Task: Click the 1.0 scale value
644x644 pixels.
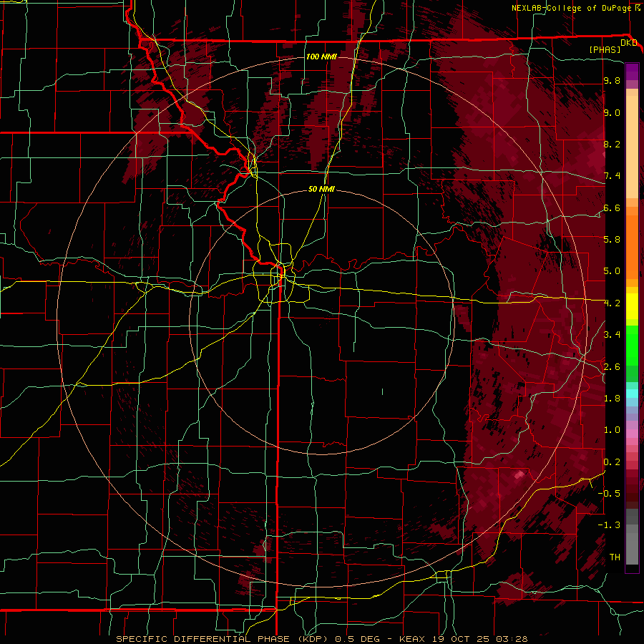Action: pos(612,430)
